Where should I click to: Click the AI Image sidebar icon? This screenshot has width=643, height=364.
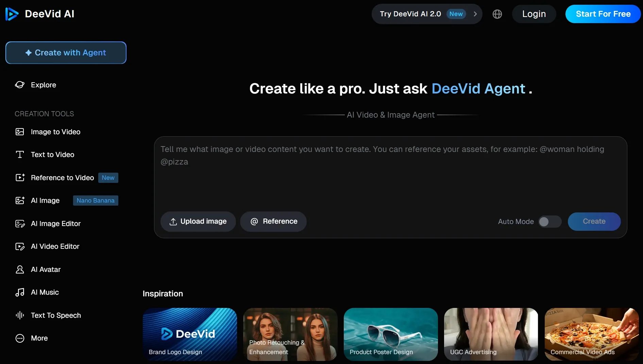click(x=20, y=201)
